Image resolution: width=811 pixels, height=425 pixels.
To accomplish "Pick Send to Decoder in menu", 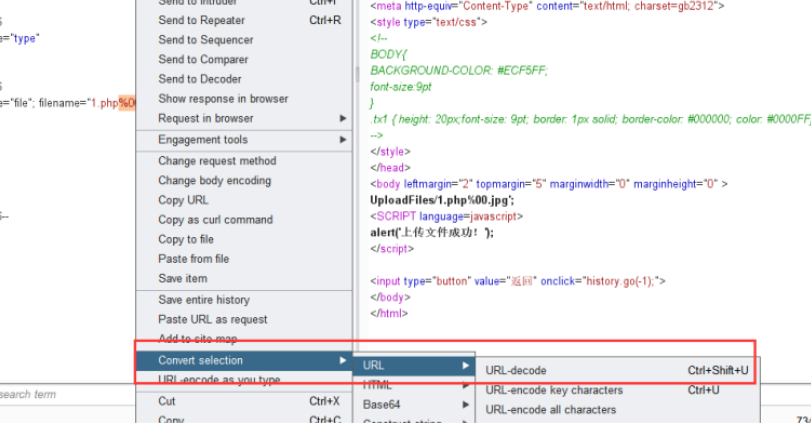I will coord(200,79).
